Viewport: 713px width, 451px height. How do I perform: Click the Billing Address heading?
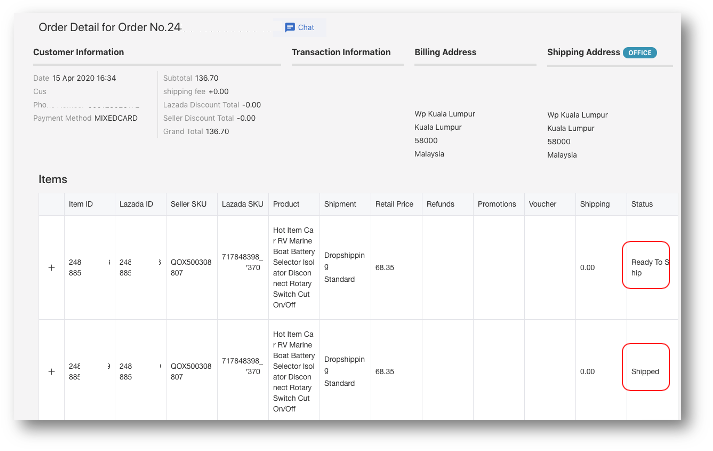pyautogui.click(x=445, y=52)
